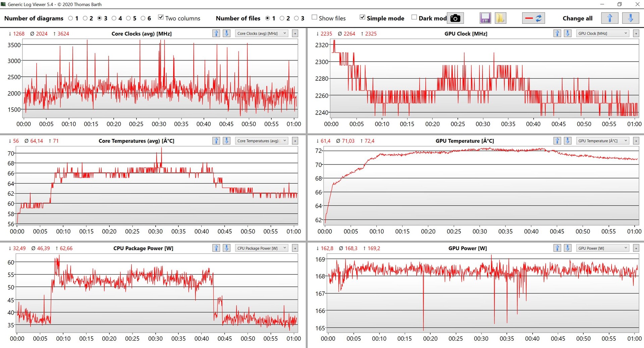The height and width of the screenshot is (348, 644).
Task: Click the CPU Package Power [W] chart title
Action: point(143,248)
